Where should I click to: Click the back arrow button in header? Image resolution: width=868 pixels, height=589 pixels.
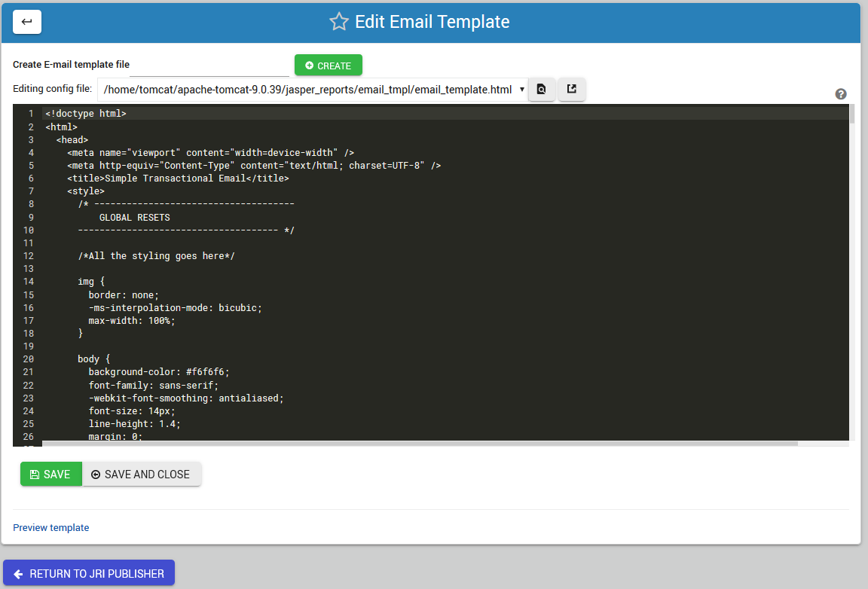[27, 22]
